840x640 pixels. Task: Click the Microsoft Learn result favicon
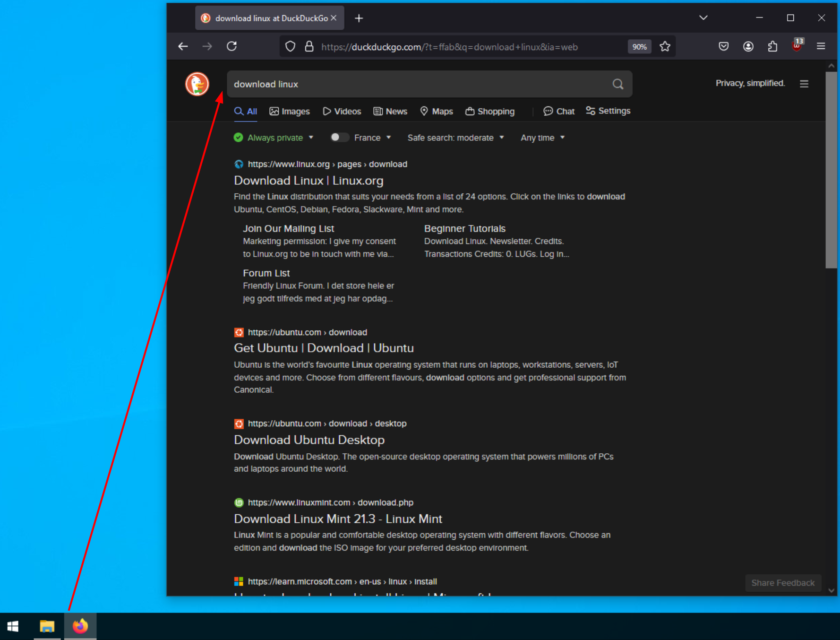tap(239, 581)
